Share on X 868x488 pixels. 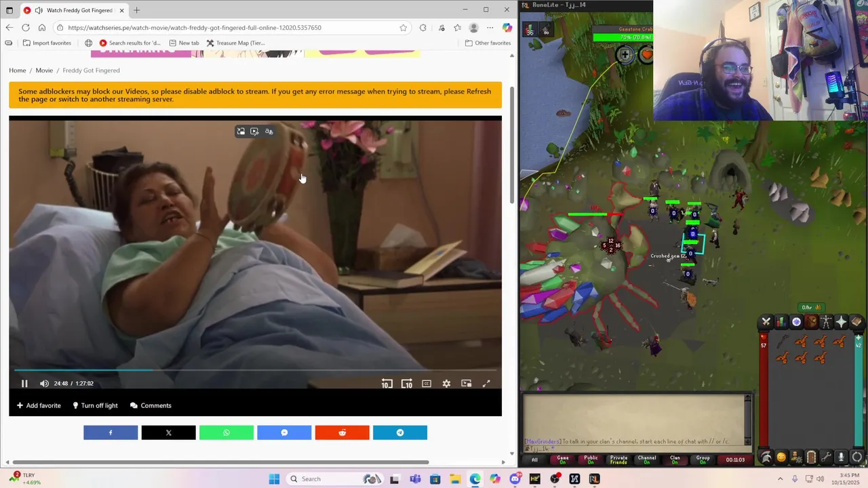point(168,432)
